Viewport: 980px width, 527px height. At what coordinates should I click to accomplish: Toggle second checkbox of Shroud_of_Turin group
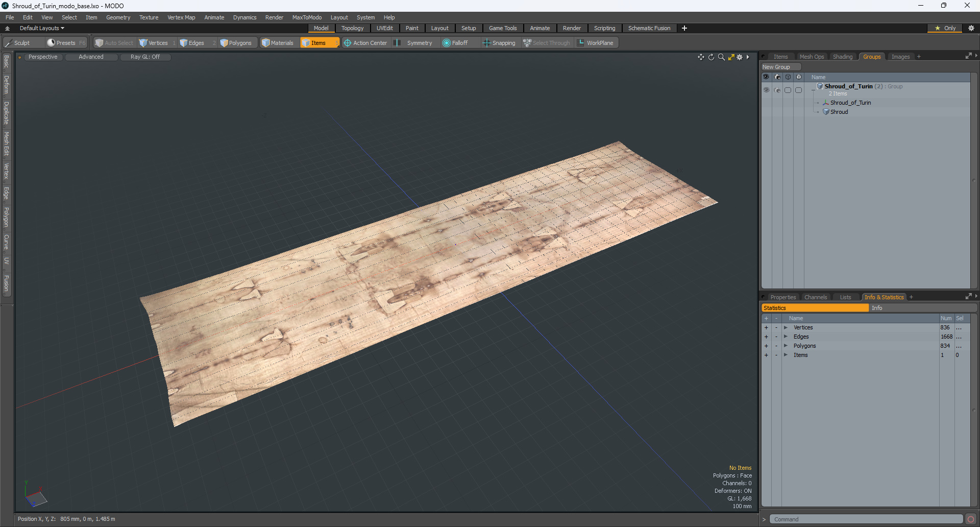click(x=799, y=90)
